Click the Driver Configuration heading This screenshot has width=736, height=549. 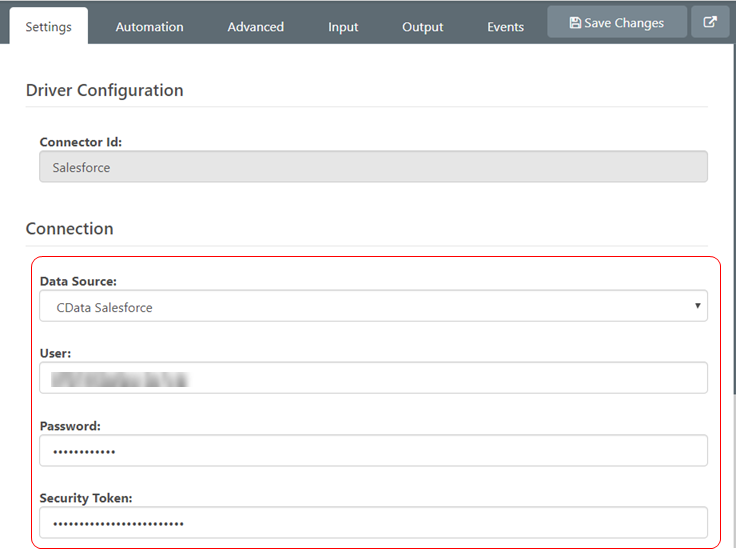[104, 90]
